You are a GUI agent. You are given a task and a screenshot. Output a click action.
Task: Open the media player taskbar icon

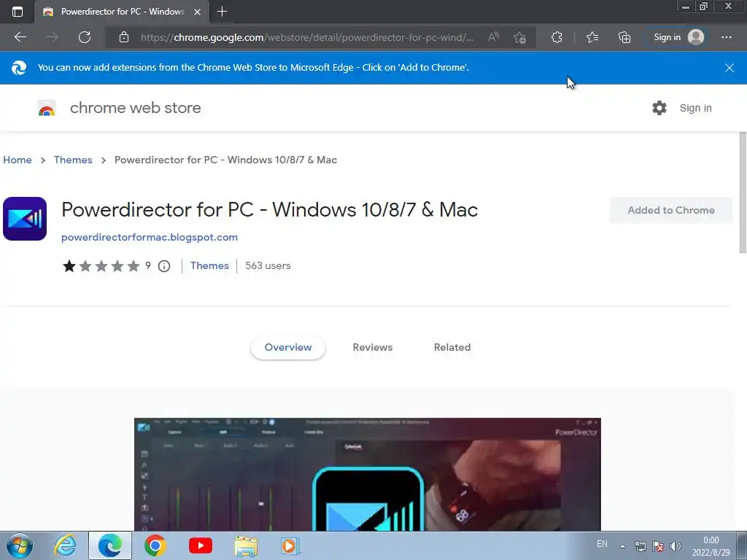290,545
